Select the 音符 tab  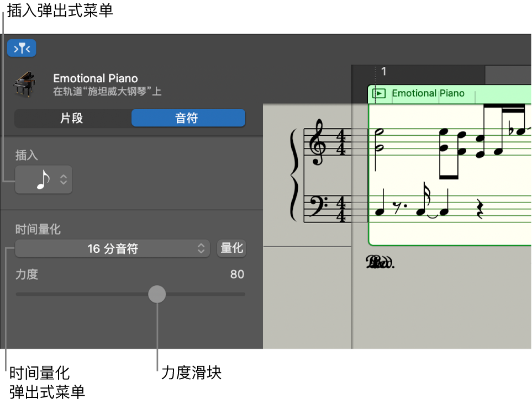pyautogui.click(x=188, y=118)
